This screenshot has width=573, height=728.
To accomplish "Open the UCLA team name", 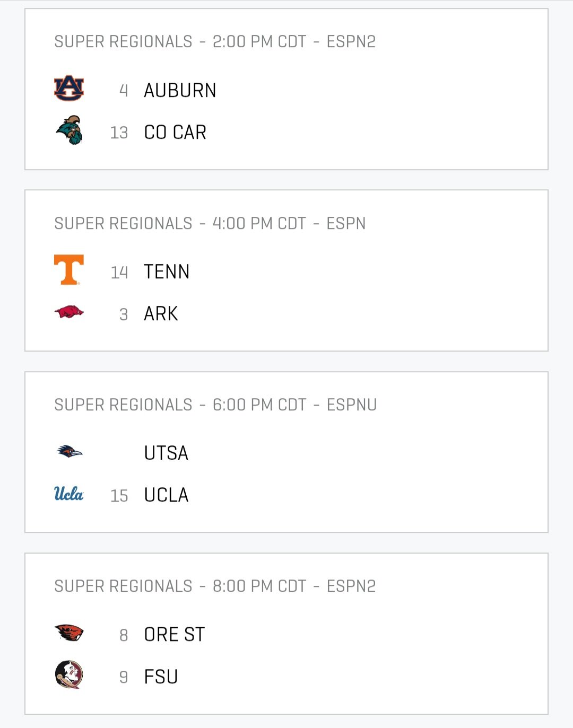I will [x=166, y=495].
